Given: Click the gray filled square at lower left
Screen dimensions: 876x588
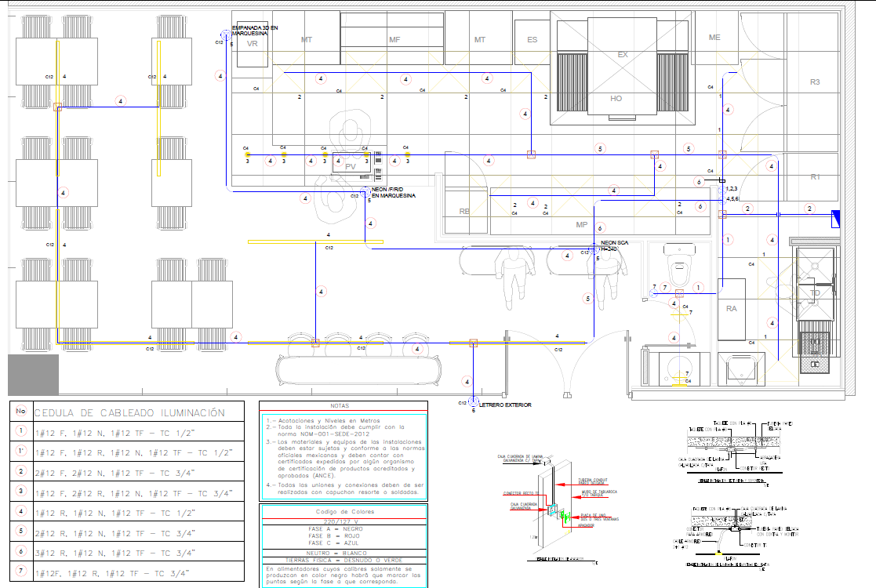Looking at the screenshot, I should [x=33, y=374].
